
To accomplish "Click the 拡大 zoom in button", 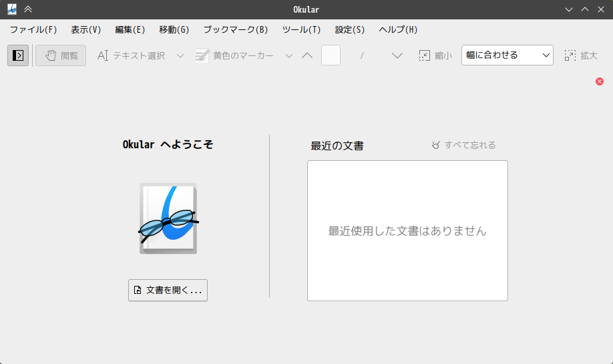I will tap(581, 55).
